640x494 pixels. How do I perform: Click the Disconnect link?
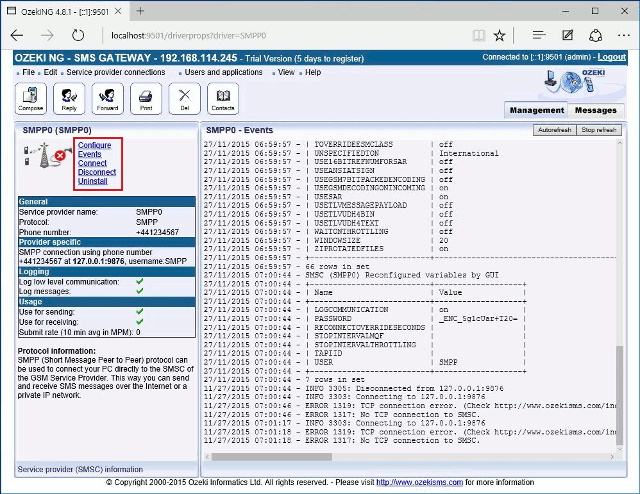97,172
